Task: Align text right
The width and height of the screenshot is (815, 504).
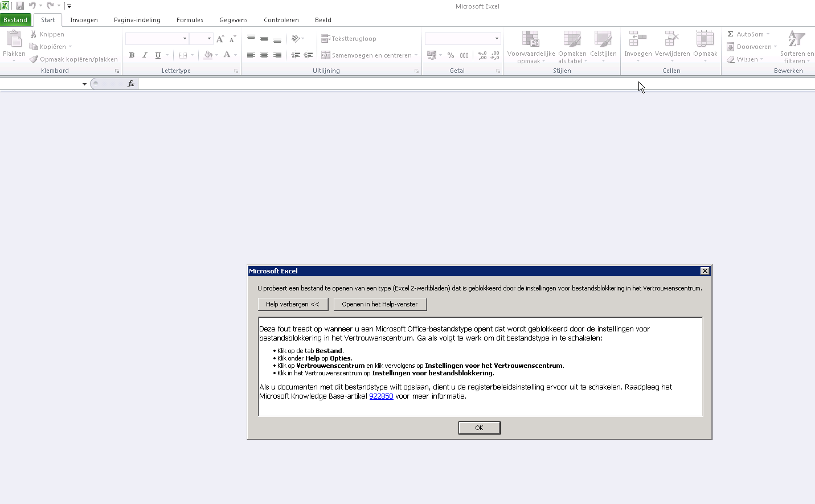Action: (277, 55)
